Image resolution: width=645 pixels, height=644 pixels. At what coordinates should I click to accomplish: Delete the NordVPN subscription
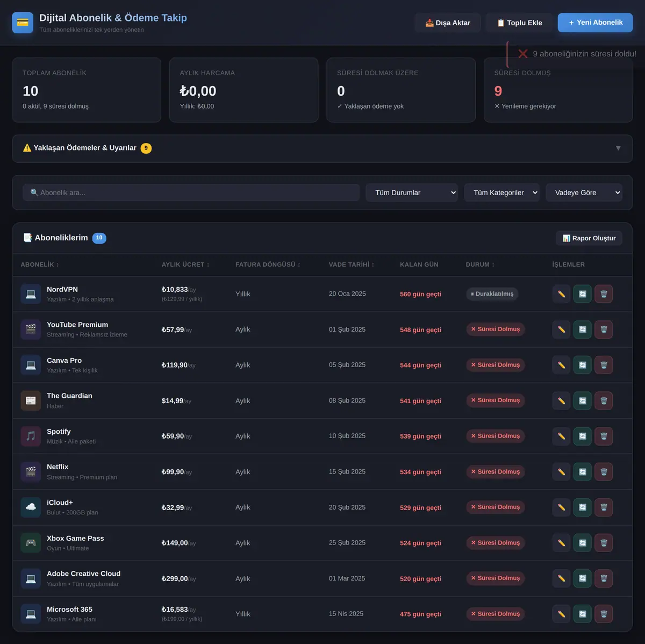click(604, 294)
